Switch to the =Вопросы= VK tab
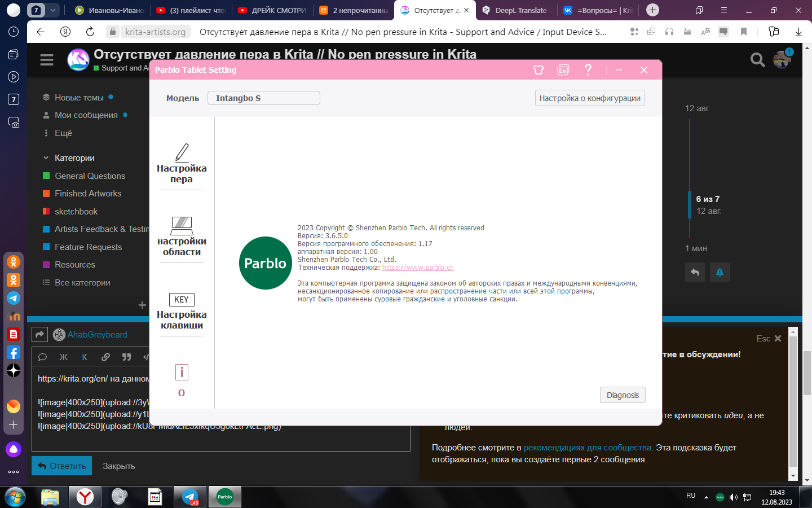The height and width of the screenshot is (508, 812). click(598, 10)
